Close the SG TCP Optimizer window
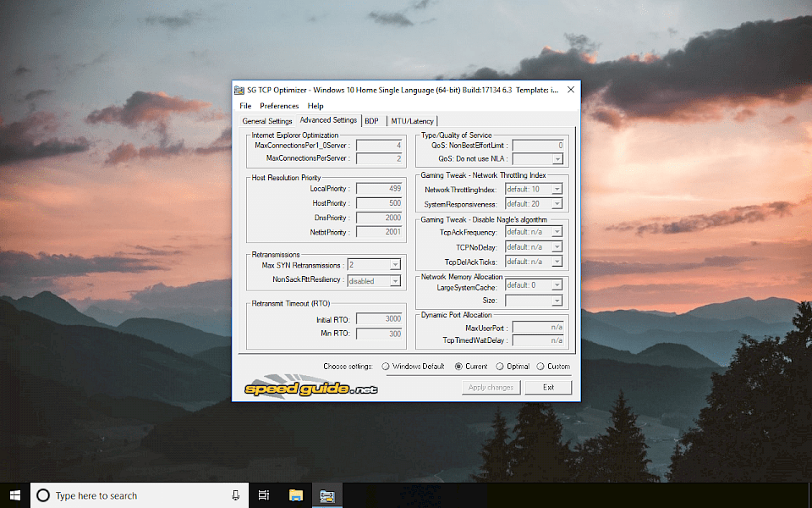This screenshot has height=508, width=812. (571, 90)
